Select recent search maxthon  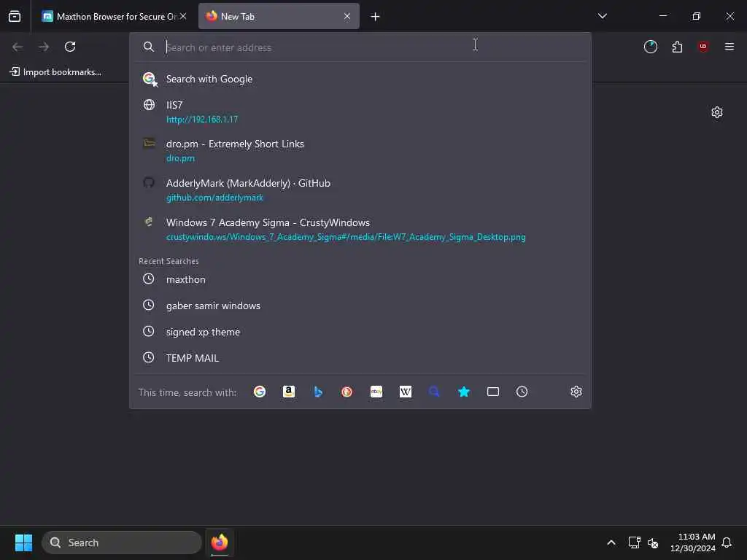click(360, 279)
